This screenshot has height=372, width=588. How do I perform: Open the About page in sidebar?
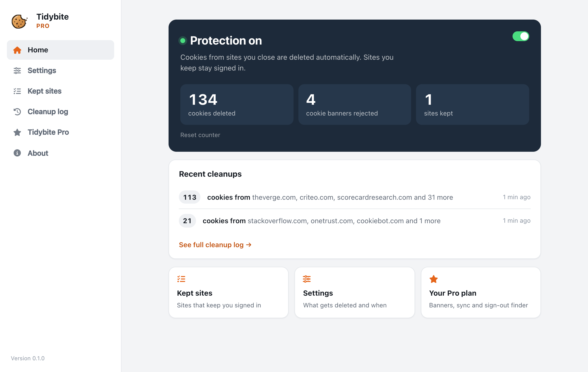(x=61, y=153)
